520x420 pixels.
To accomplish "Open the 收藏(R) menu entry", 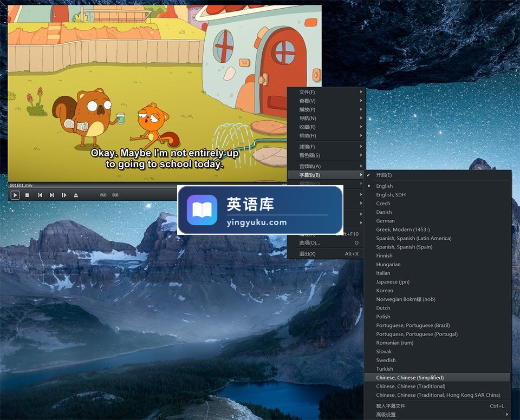I will pos(326,127).
